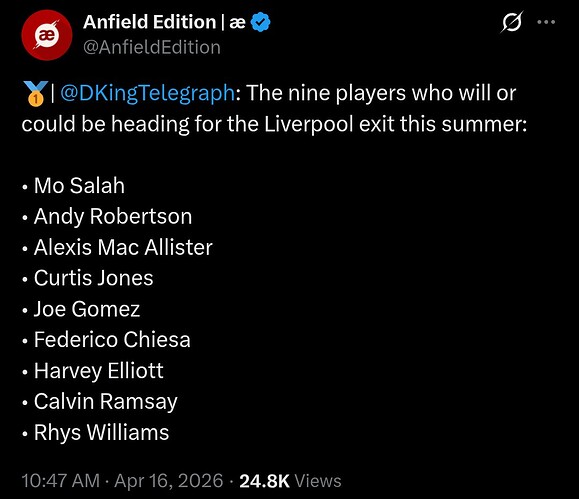Click the gold medal emoji
This screenshot has width=579, height=499.
(35, 93)
